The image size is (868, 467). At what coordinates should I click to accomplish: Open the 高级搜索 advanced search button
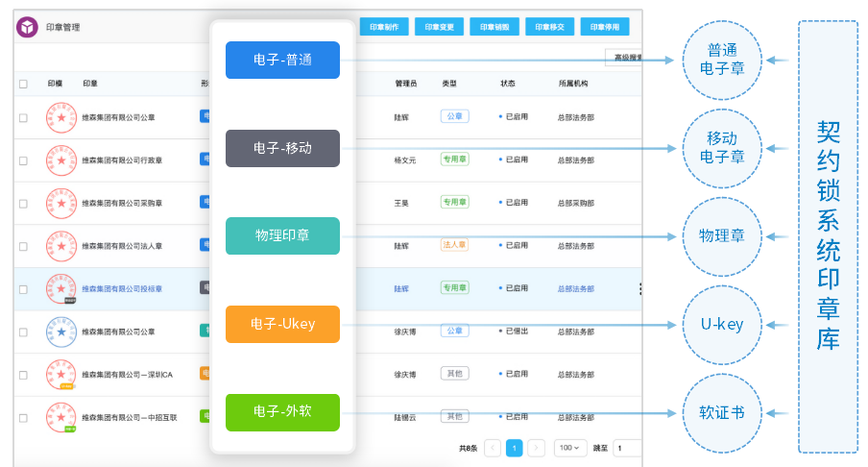click(x=624, y=57)
